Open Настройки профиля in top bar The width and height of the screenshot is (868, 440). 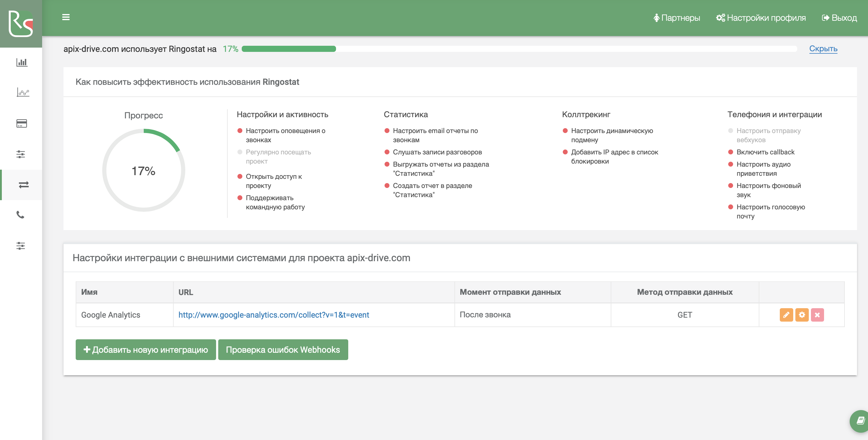tap(761, 17)
